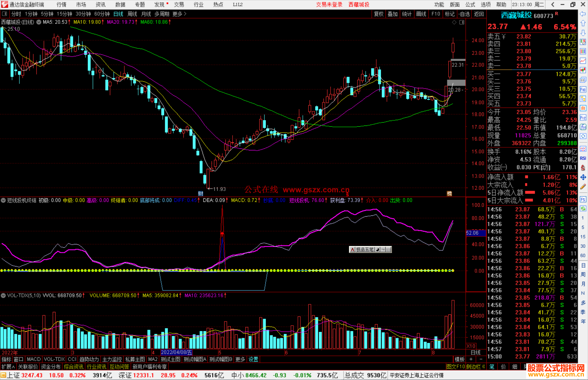Viewport: 588px width, 380px height.
Task: Open the red line trend chart icon
Action: click(583, 61)
